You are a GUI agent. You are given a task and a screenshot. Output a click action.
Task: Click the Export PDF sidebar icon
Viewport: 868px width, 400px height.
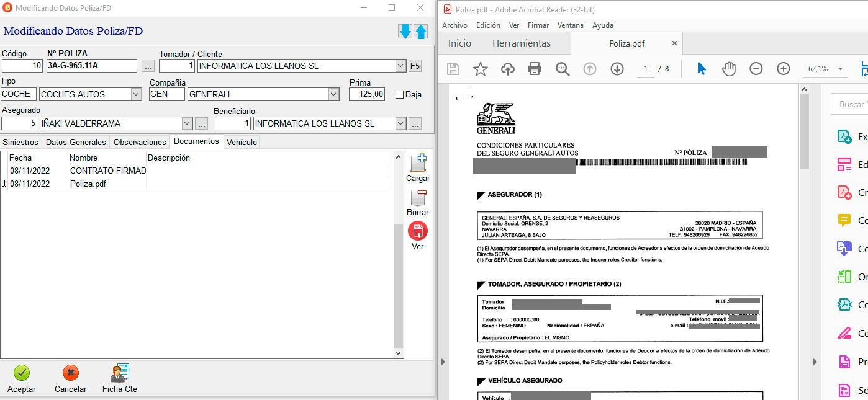pos(844,136)
